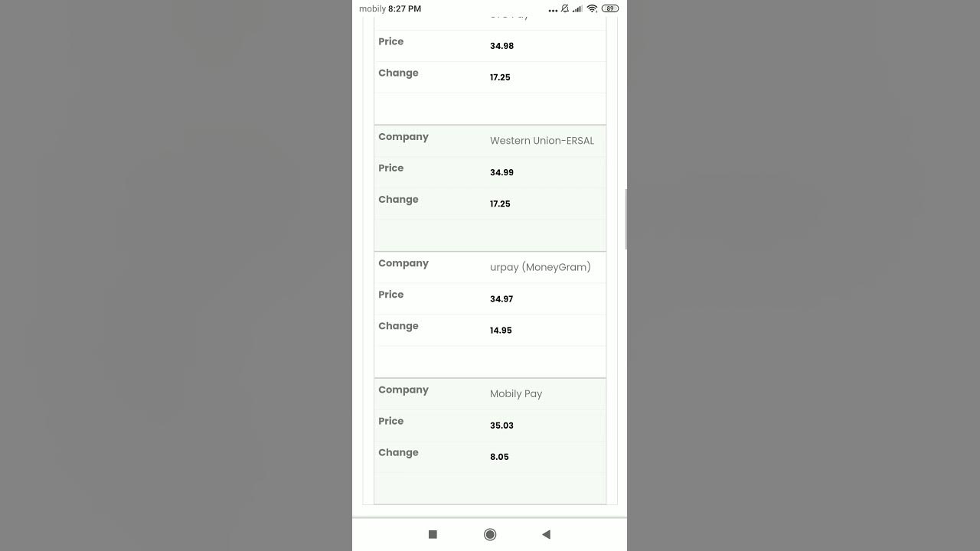This screenshot has height=551, width=980.
Task: Tap the recent apps square button
Action: (x=433, y=534)
